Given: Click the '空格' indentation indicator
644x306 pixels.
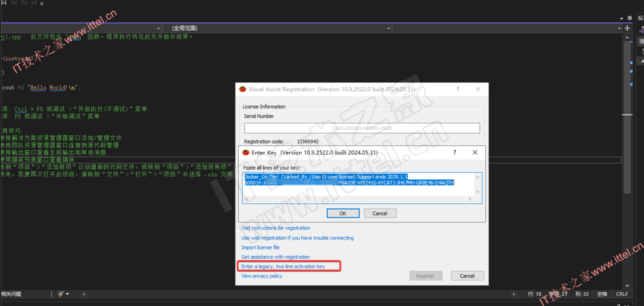Looking at the screenshot, I should (x=602, y=294).
